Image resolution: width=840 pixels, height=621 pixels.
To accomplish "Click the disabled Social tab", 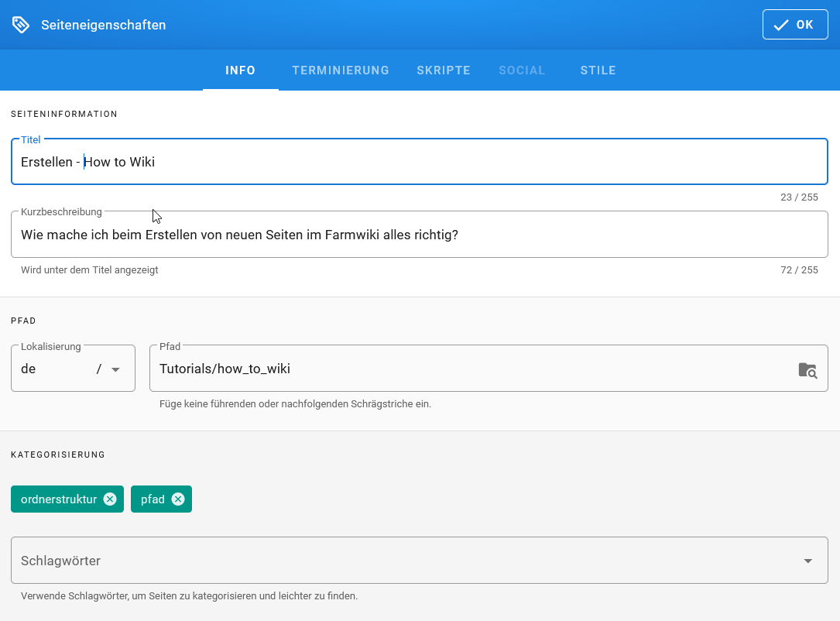I will [522, 70].
